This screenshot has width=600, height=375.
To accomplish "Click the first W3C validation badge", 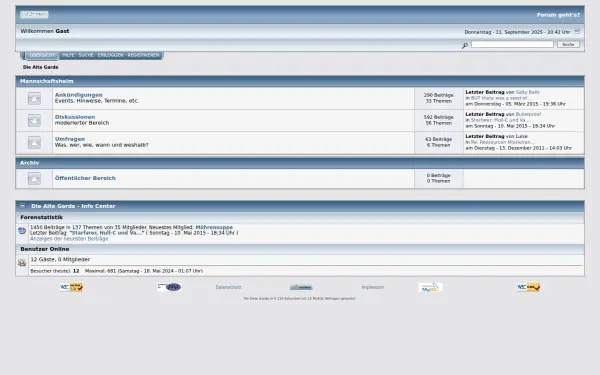I will [71, 287].
